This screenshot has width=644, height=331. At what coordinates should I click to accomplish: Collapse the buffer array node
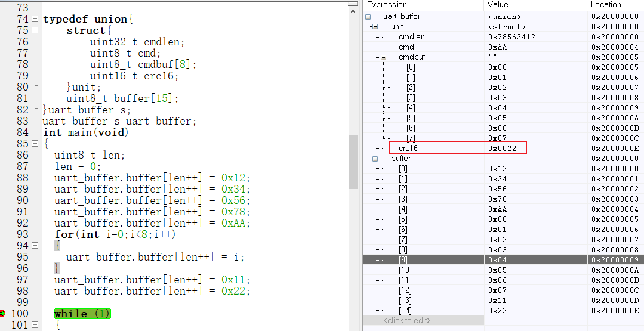[375, 159]
